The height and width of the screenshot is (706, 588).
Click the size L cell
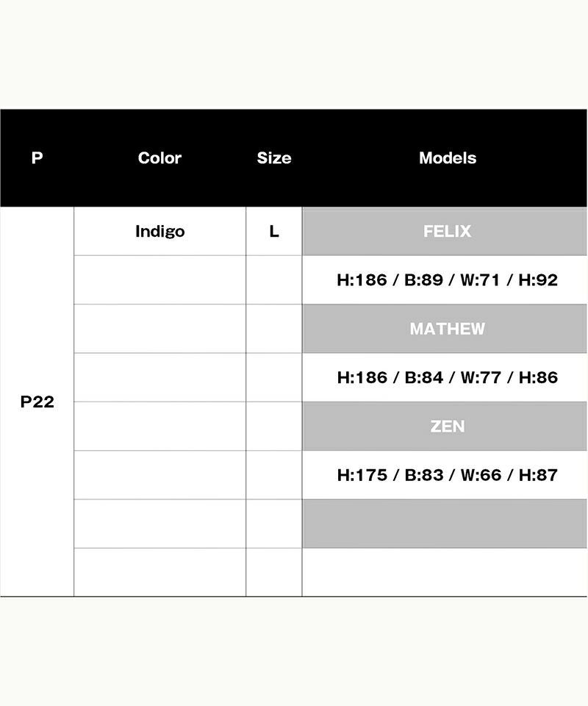pyautogui.click(x=274, y=232)
